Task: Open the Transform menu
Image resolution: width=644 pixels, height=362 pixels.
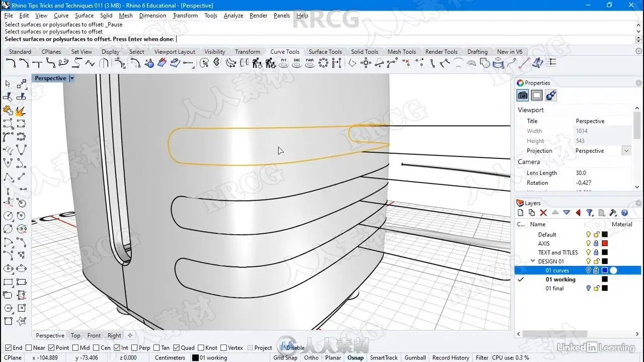Action: (x=185, y=16)
